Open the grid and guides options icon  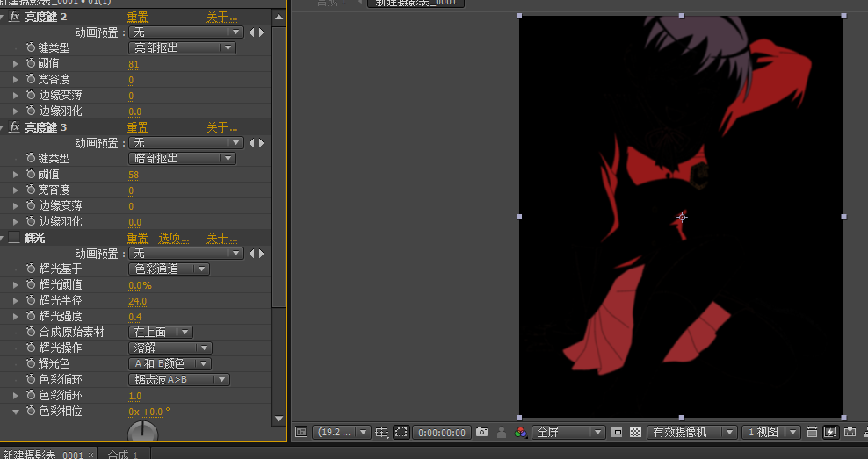(x=381, y=432)
